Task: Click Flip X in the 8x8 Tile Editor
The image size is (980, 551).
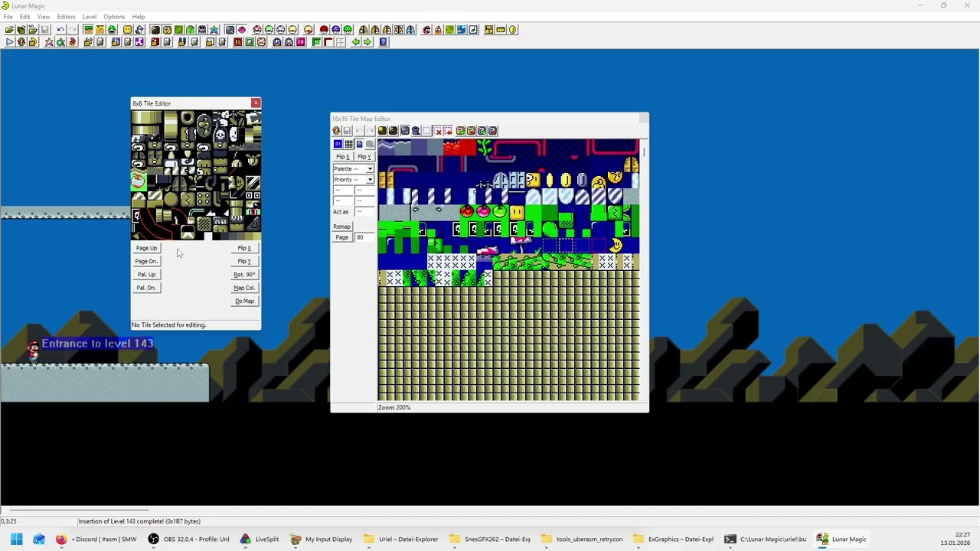Action: [244, 248]
